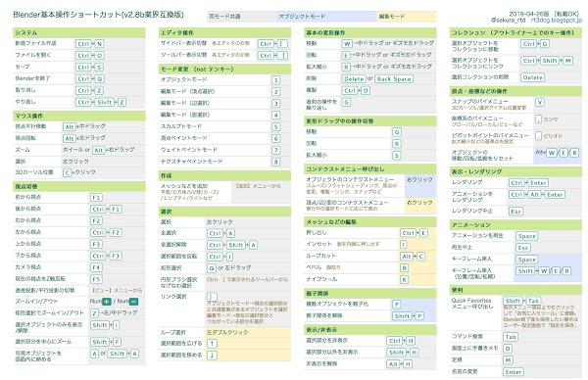Click the '視点切替' section header
This screenshot has width=588, height=380.
pos(79,186)
